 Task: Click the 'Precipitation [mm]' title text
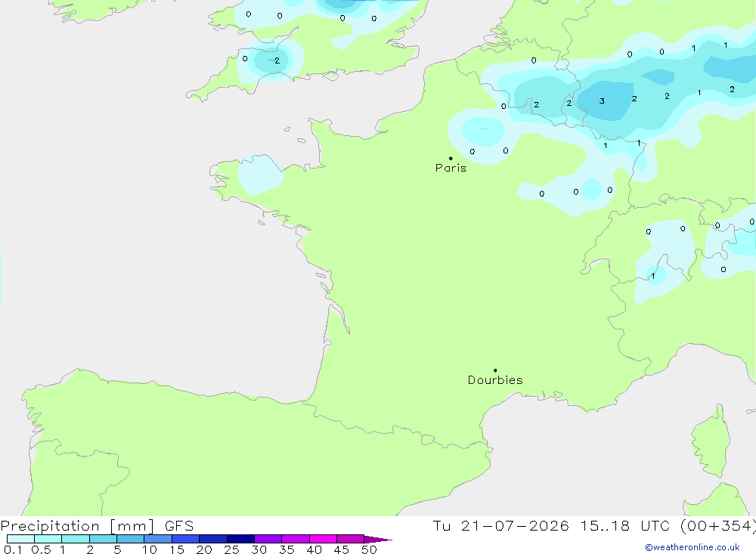click(x=78, y=526)
